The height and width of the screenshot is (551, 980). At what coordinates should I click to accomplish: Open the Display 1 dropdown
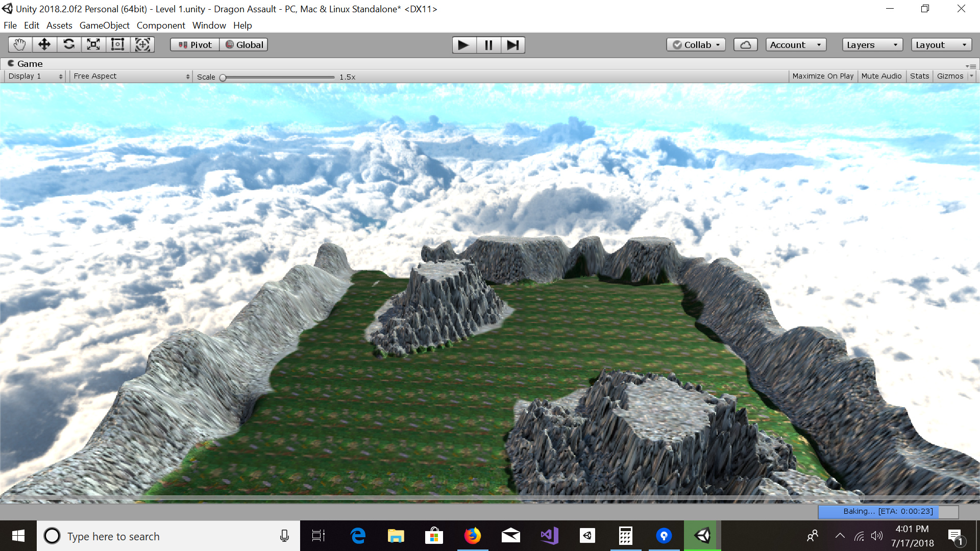point(35,76)
